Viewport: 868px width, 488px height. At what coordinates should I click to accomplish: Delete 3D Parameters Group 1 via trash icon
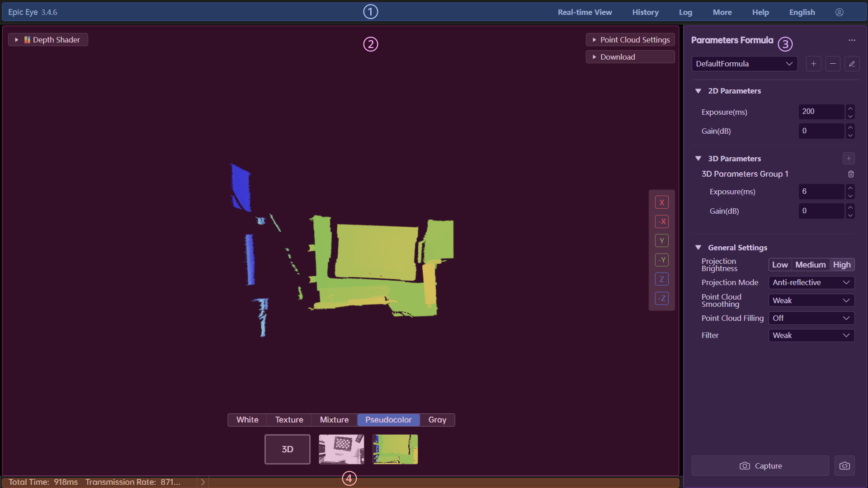[850, 174]
